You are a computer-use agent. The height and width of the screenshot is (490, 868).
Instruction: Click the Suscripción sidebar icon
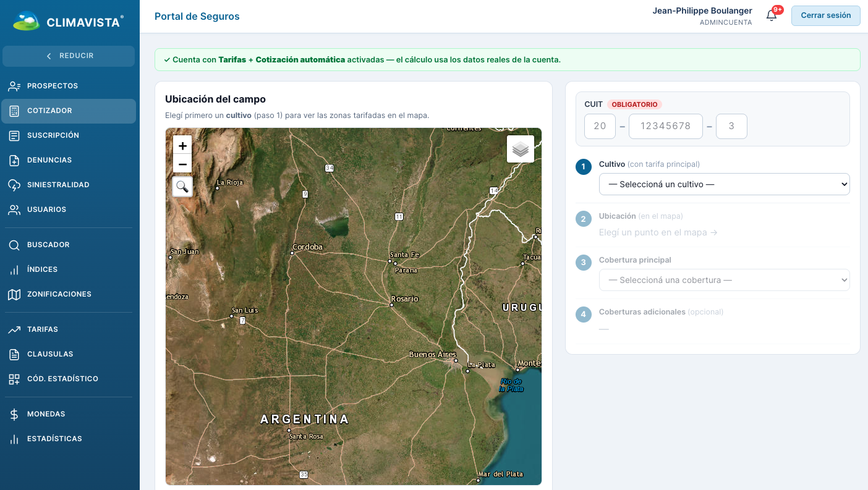tap(14, 135)
